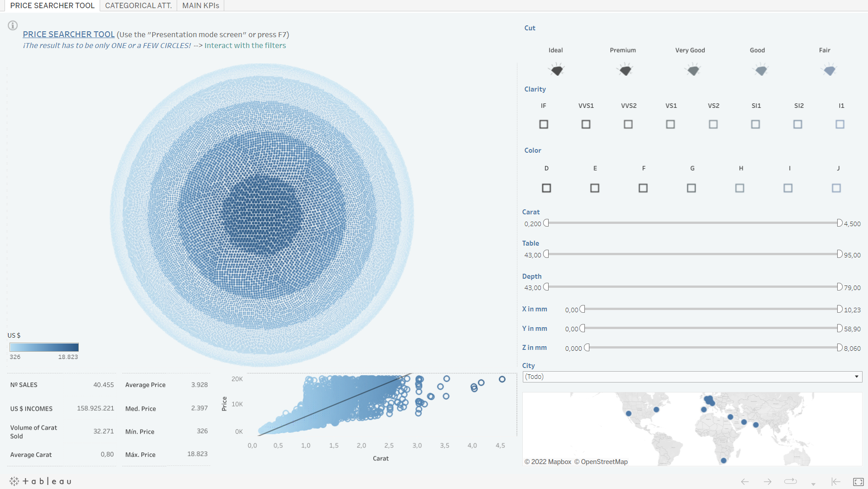Click the info icon near the title
Screen dimensions: 868x489
[x=13, y=25]
